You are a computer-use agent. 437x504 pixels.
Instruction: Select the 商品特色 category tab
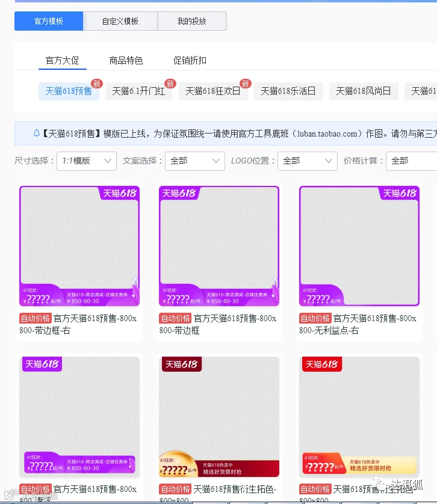(126, 60)
